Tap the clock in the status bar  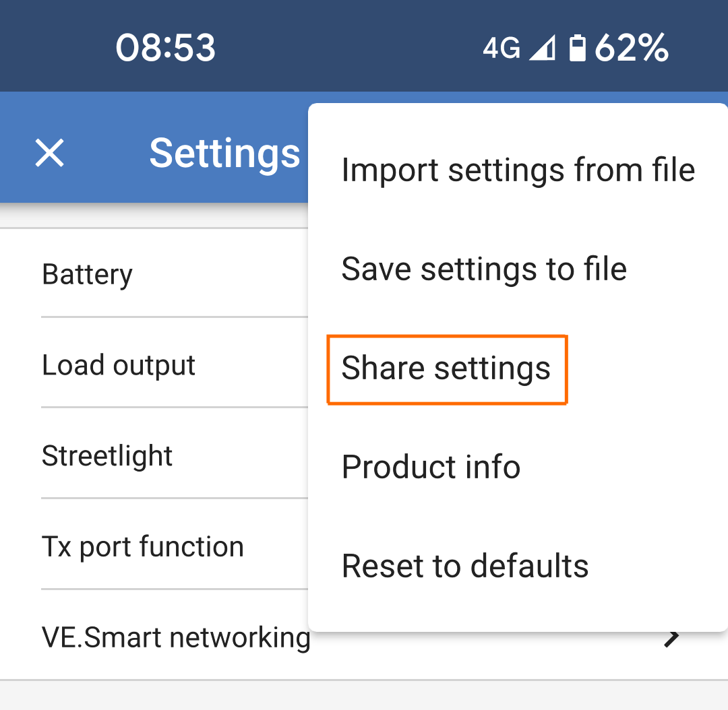point(164,47)
